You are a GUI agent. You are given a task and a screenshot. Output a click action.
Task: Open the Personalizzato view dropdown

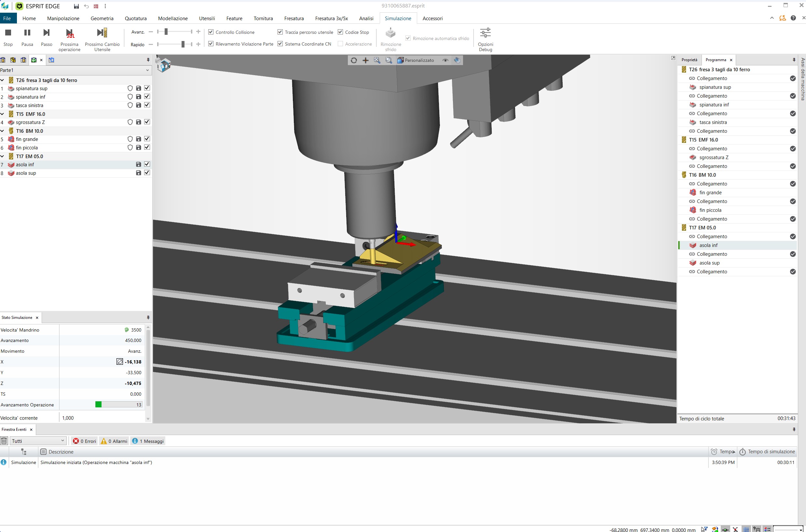tap(416, 61)
